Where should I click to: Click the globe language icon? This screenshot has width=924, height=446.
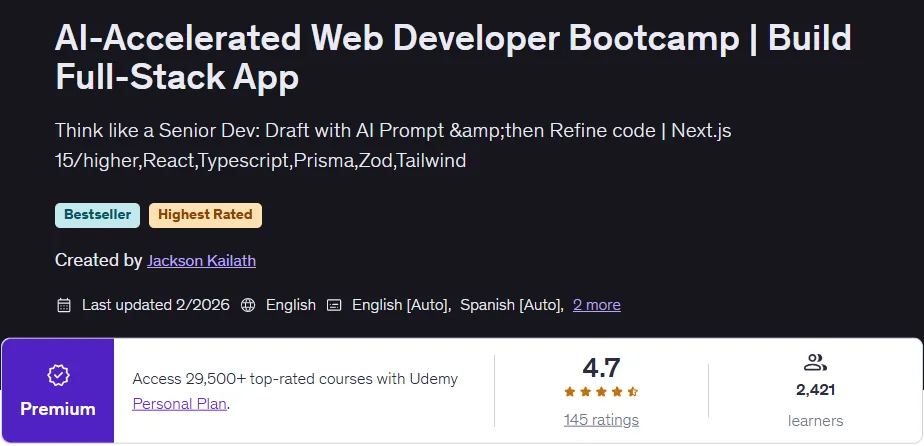(248, 305)
